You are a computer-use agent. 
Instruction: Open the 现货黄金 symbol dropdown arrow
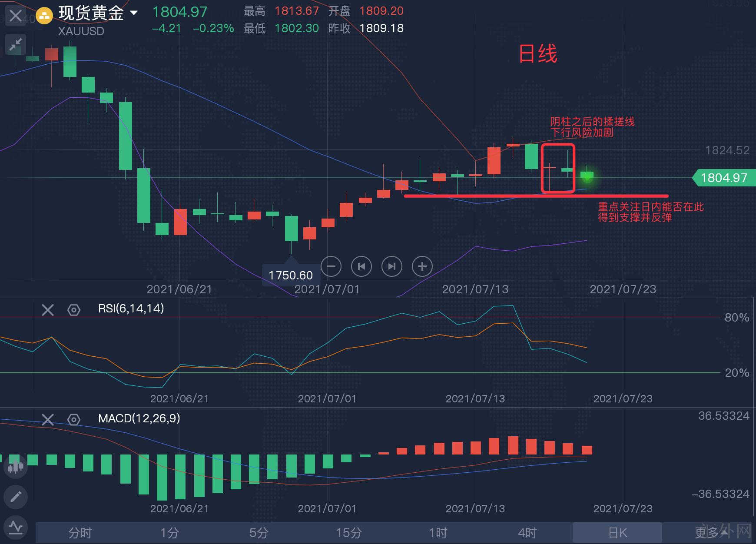pyautogui.click(x=134, y=13)
